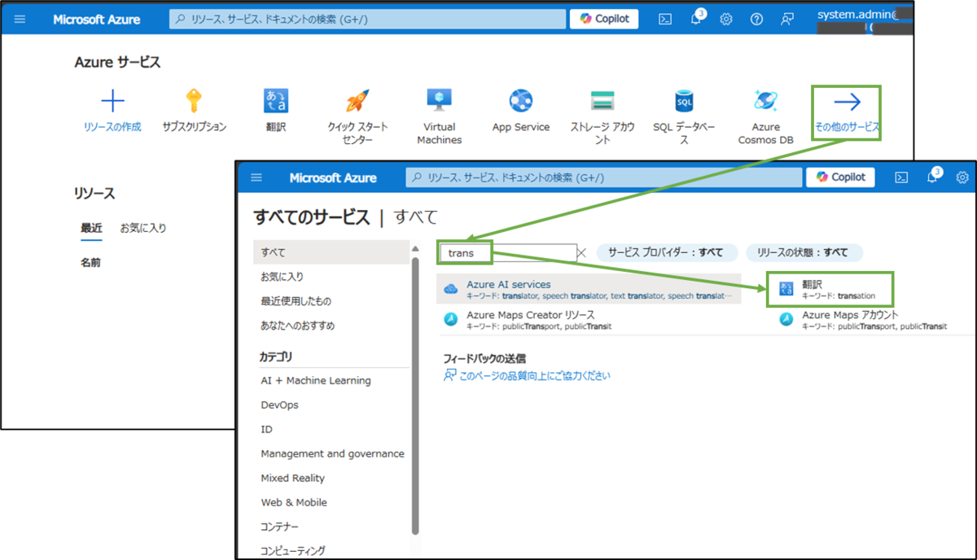Open Virtual Machines icon

pos(439,100)
